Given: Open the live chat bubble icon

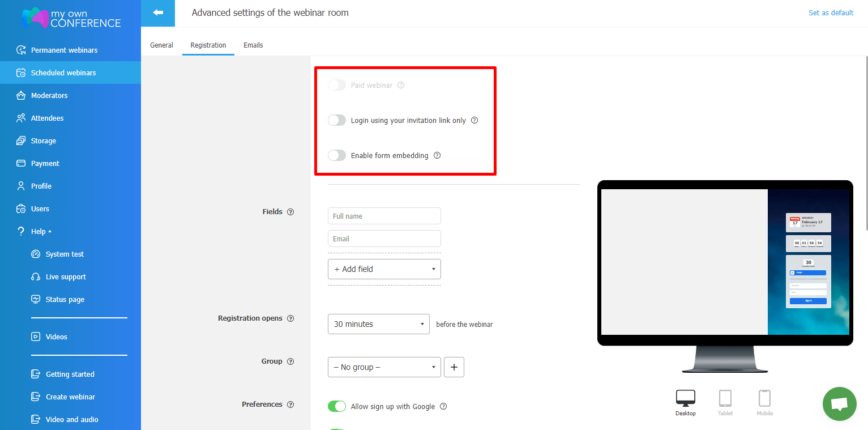Looking at the screenshot, I should coord(839,404).
